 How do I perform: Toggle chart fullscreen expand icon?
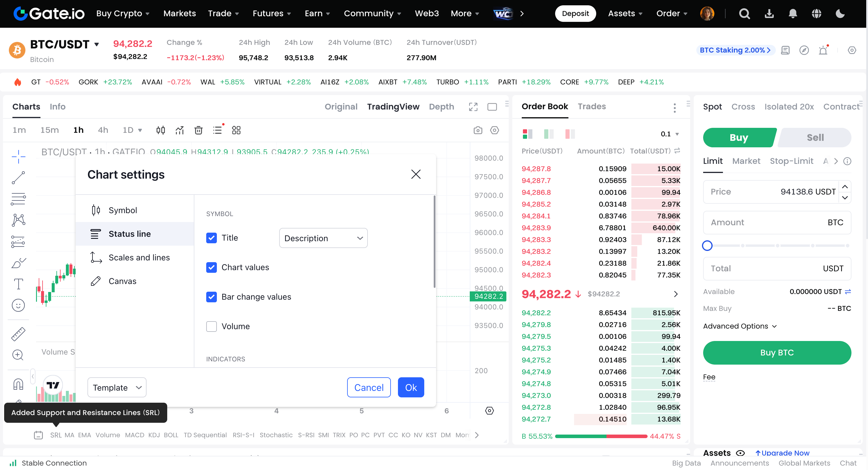pos(473,107)
